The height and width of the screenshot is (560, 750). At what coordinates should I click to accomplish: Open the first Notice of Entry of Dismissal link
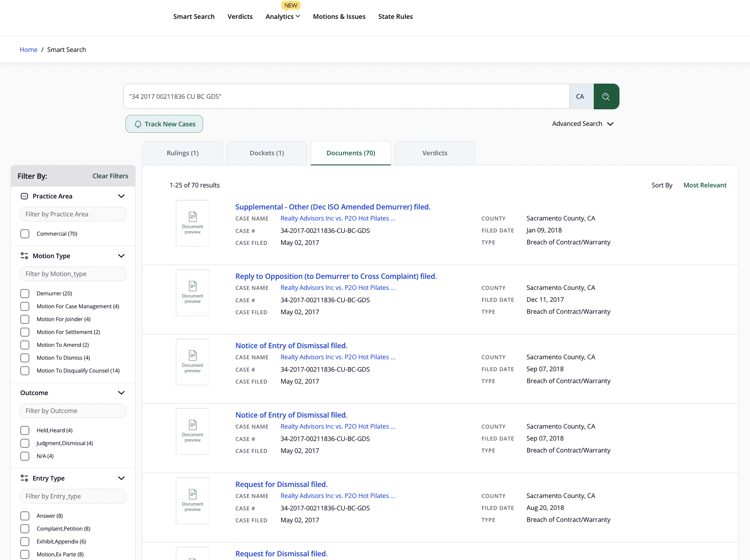tap(291, 345)
